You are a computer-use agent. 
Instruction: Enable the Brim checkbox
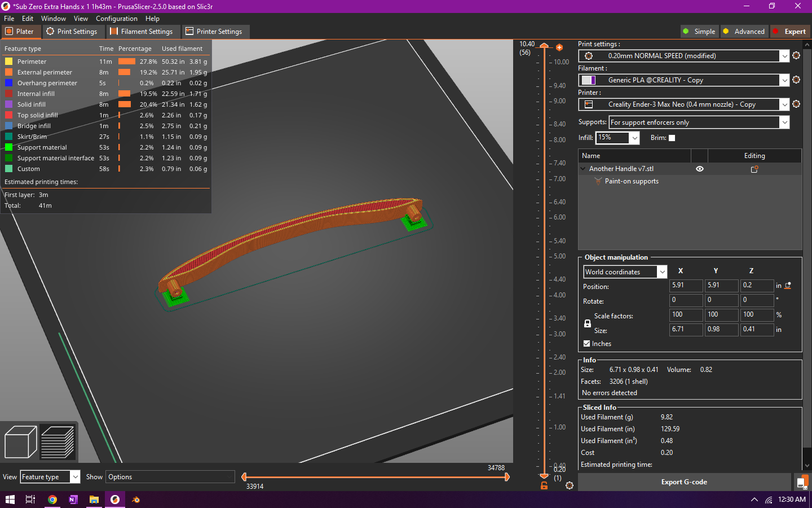(x=672, y=138)
